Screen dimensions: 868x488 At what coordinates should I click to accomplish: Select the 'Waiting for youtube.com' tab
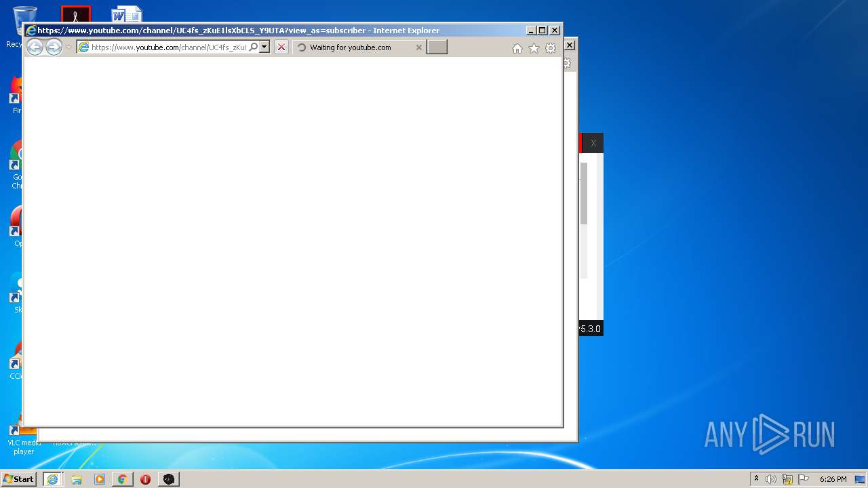point(359,47)
